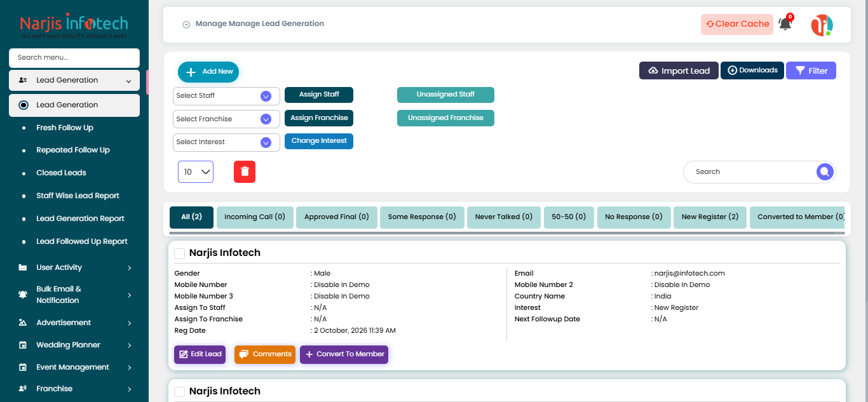Click the User Activity sidebar icon
This screenshot has width=868, height=402.
(x=23, y=267)
